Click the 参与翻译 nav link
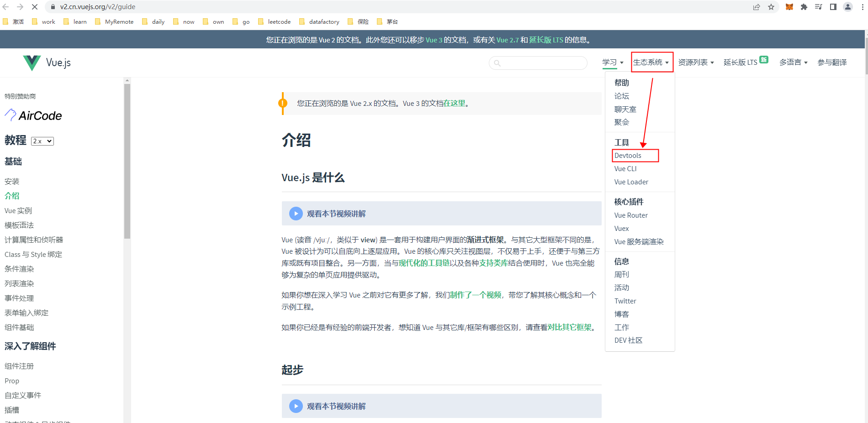Viewport: 868px width, 423px height. click(832, 63)
